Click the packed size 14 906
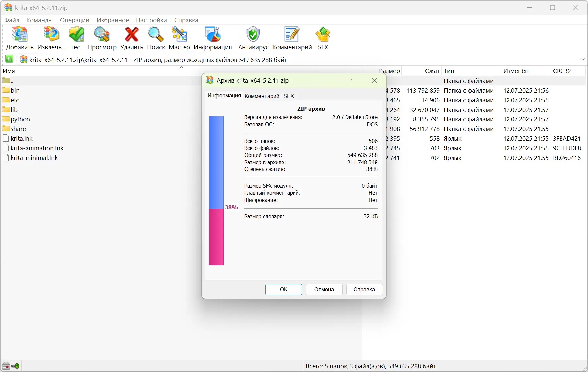 coord(431,100)
